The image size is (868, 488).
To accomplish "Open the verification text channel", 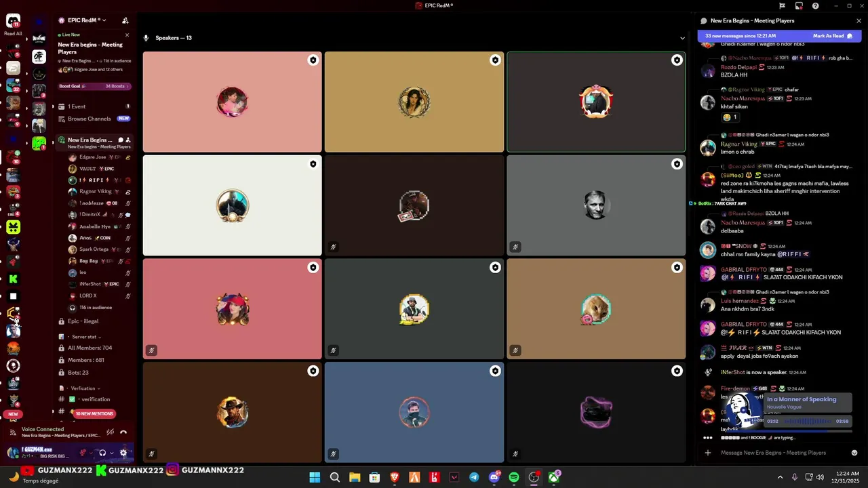I will (94, 399).
